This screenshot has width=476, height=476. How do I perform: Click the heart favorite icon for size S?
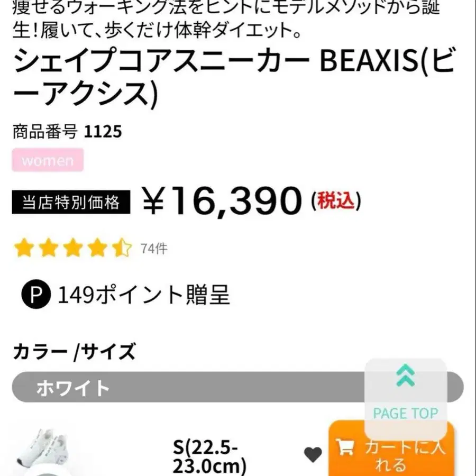pyautogui.click(x=313, y=454)
